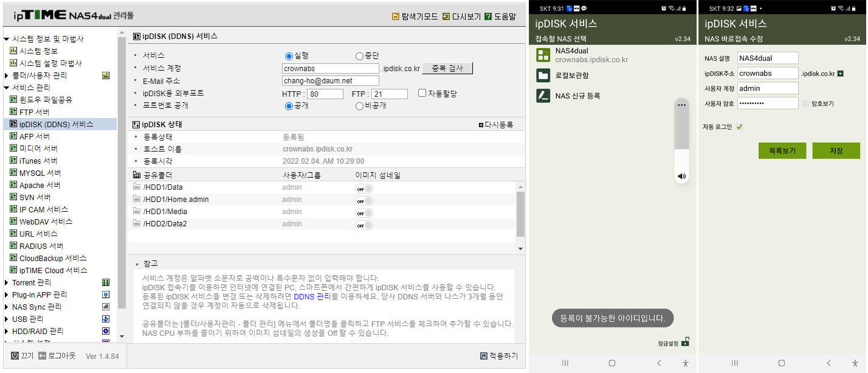Image resolution: width=868 pixels, height=373 pixels.
Task: Open the .ipdisk.co.kr domain dropdown on phone
Action: pos(840,74)
